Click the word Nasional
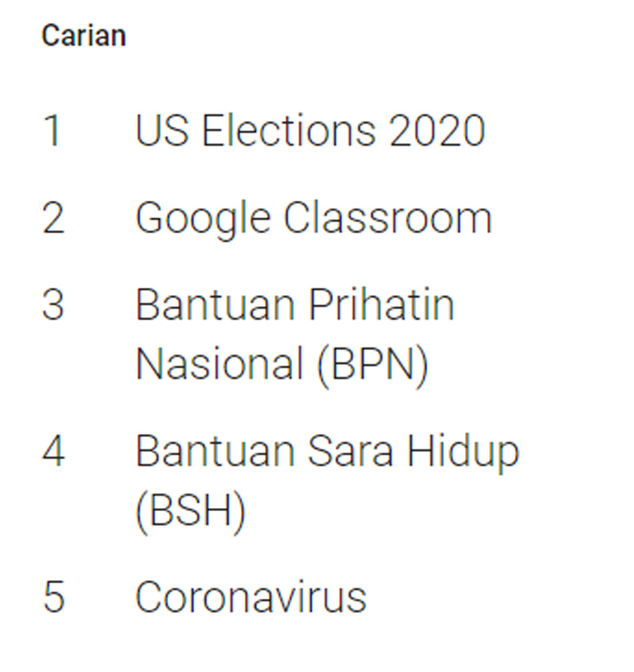 point(215,364)
